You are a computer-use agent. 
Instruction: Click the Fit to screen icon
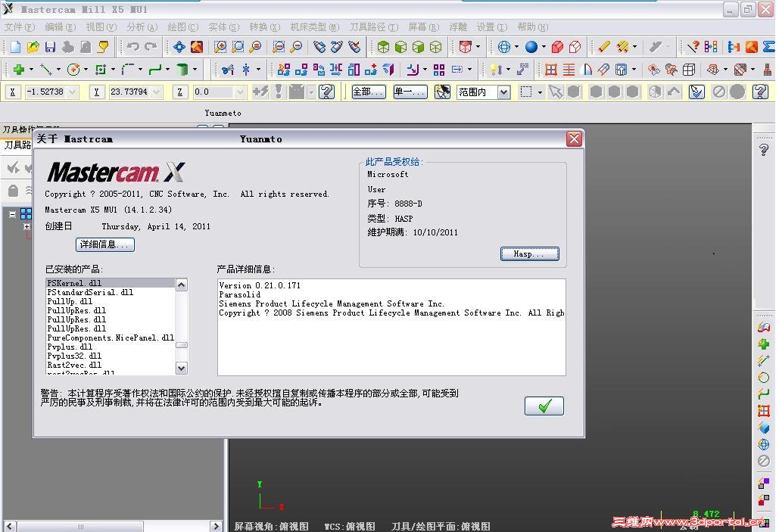[179, 47]
